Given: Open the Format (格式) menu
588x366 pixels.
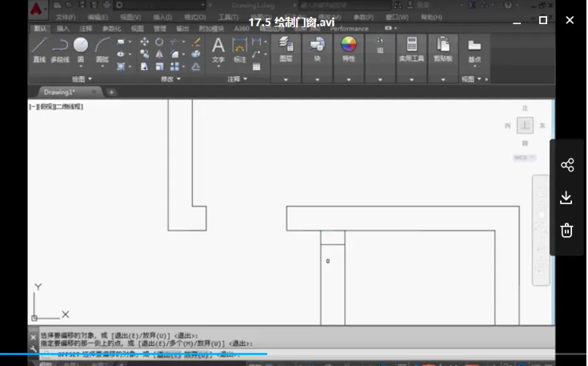Looking at the screenshot, I should tap(195, 18).
